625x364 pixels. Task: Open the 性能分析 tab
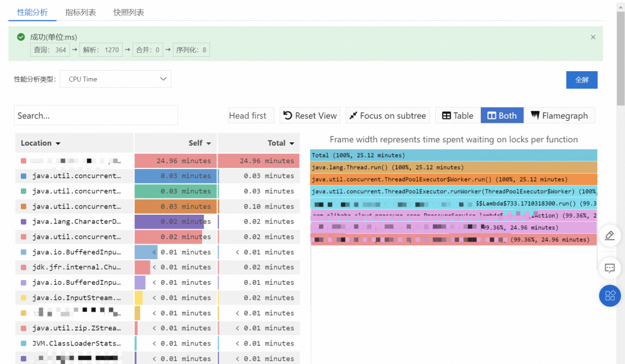tap(32, 12)
